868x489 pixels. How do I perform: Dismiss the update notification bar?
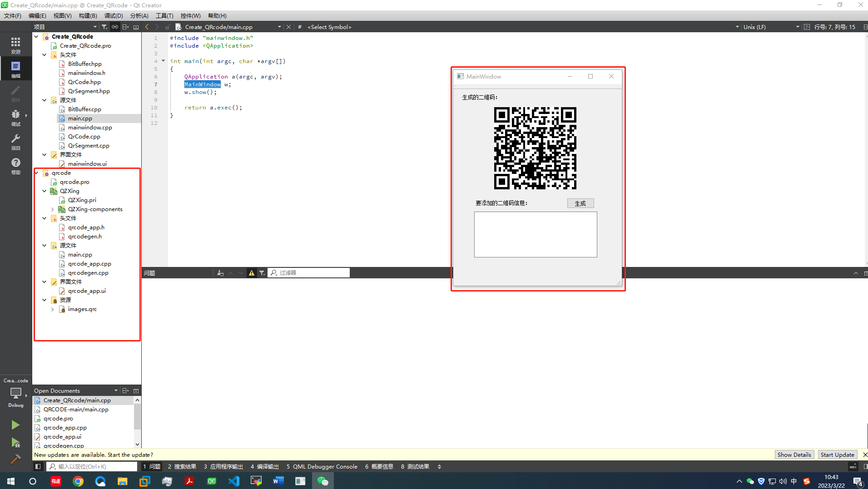[x=864, y=454]
